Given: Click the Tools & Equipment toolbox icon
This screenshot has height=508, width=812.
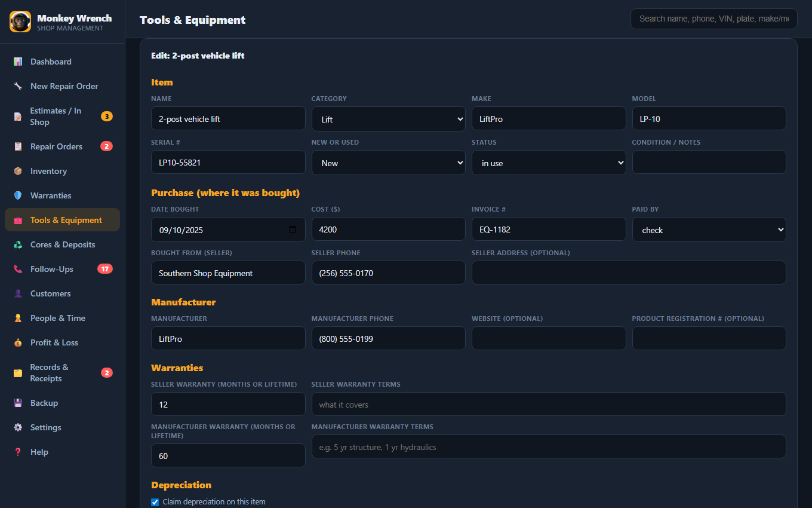Looking at the screenshot, I should (18, 220).
